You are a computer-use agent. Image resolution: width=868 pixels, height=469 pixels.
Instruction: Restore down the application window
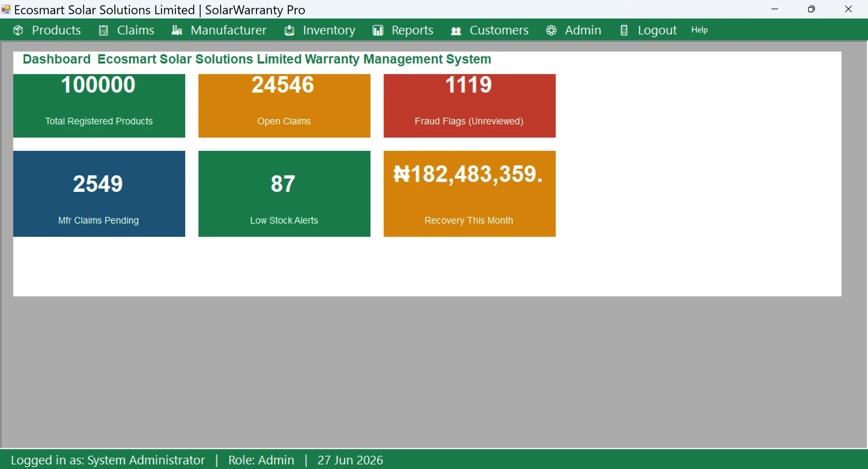pos(812,9)
